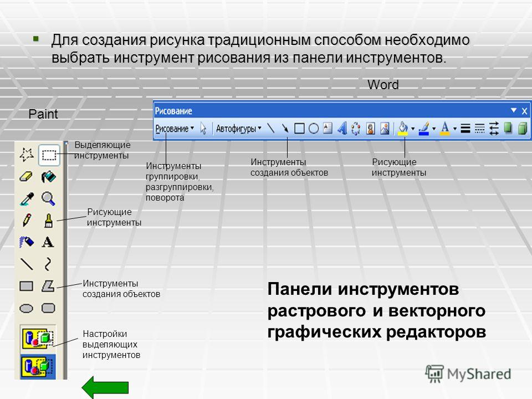Screen dimensions: 532x399
Task: Choose the Curve tool in Paint
Action: click(x=48, y=264)
